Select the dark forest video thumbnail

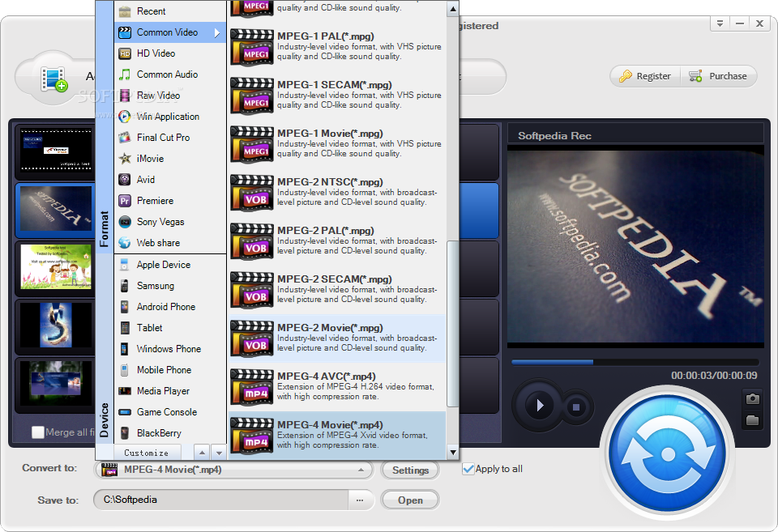click(56, 384)
